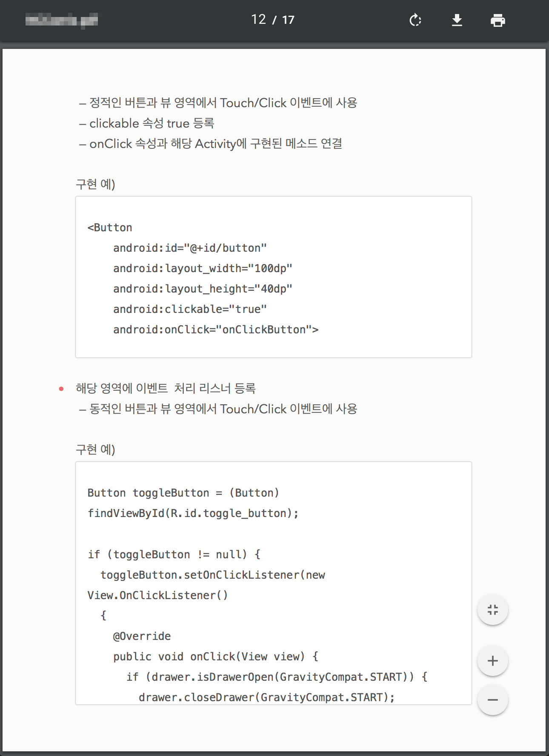Click the fit to page button

(492, 610)
